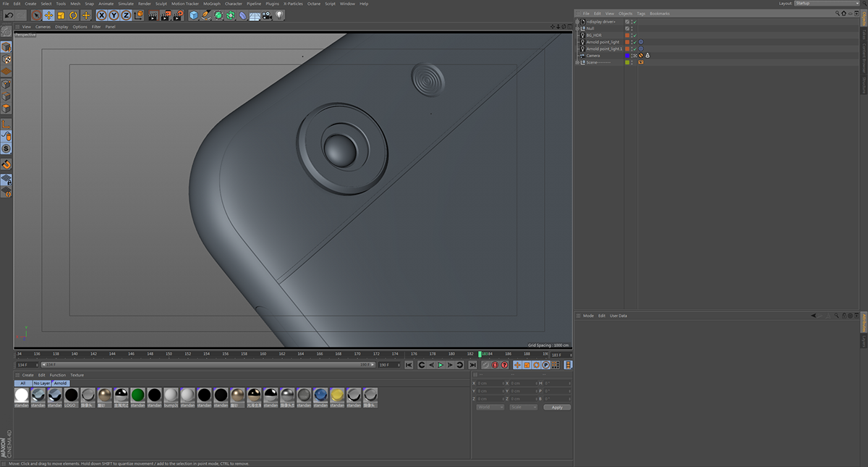Toggle the X axis lock

coord(102,14)
